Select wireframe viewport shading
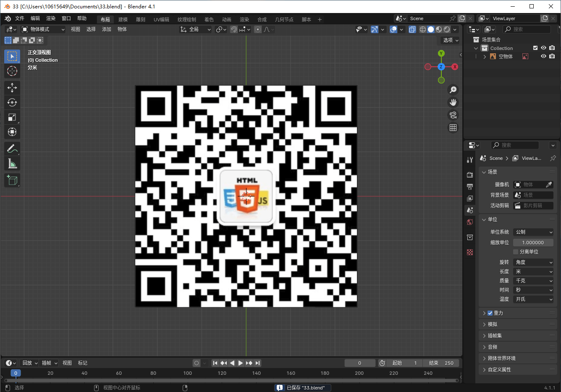Screen dimensions: 561x392 [x=423, y=29]
